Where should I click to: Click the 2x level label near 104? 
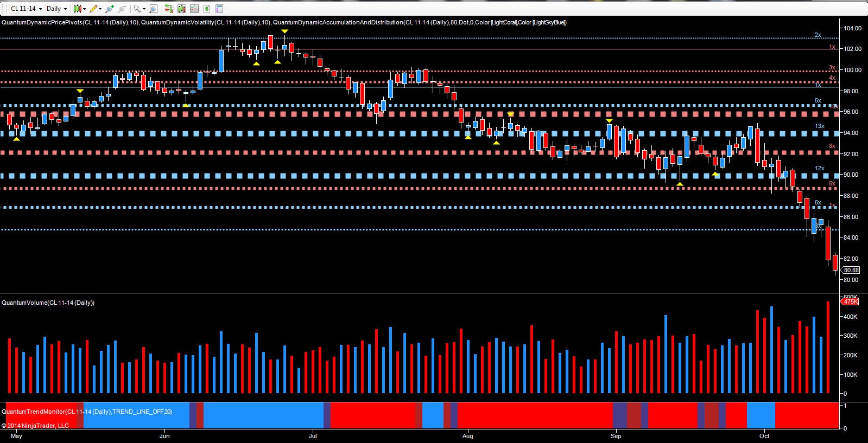(818, 35)
